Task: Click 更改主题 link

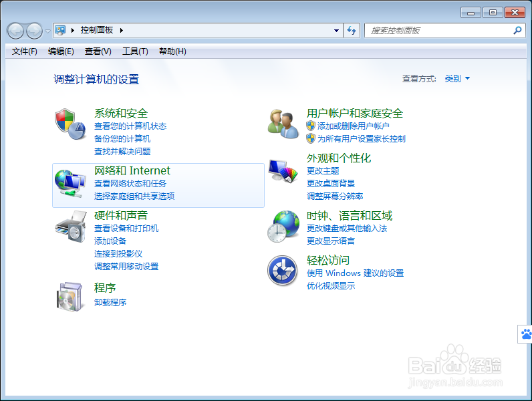Action: pos(323,170)
